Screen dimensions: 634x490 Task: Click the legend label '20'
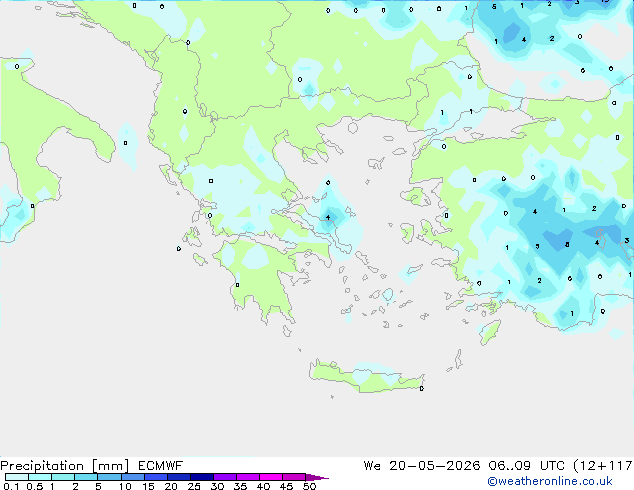click(x=171, y=486)
